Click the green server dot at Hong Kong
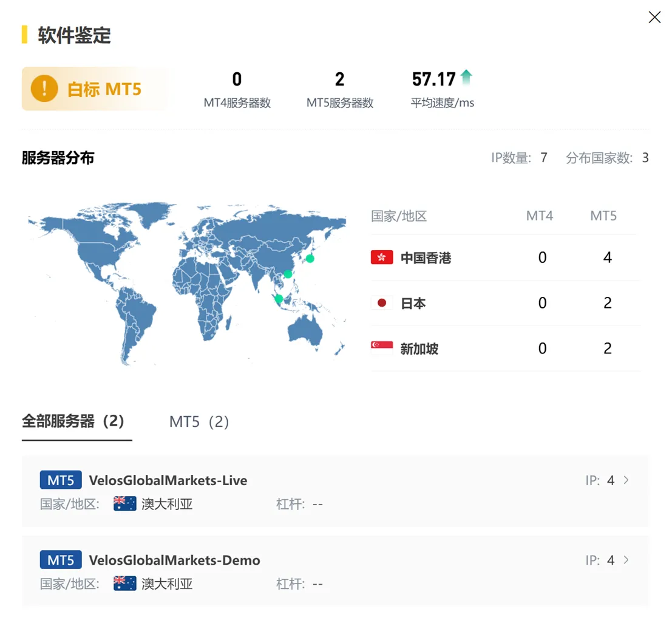The image size is (672, 623). [x=288, y=274]
